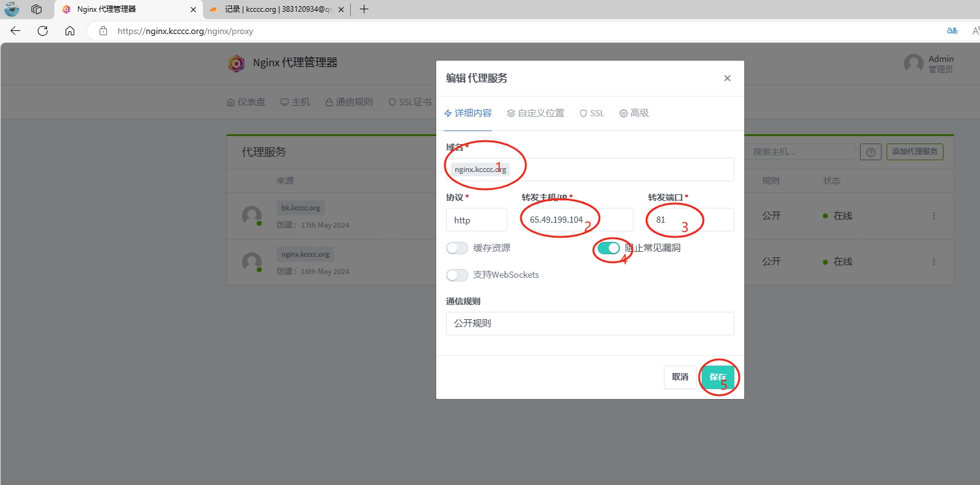Open the 协议 http dropdown
The image size is (980, 485).
point(476,220)
